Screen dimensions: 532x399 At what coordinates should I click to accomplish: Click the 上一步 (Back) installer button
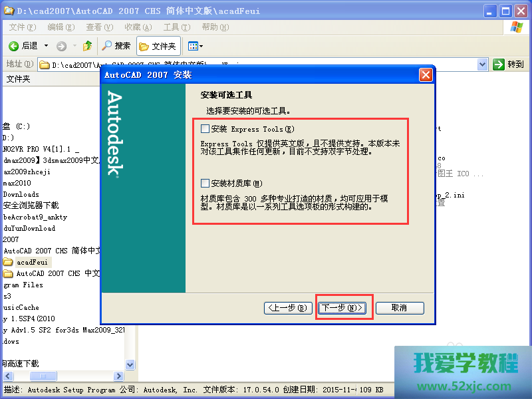click(x=288, y=308)
